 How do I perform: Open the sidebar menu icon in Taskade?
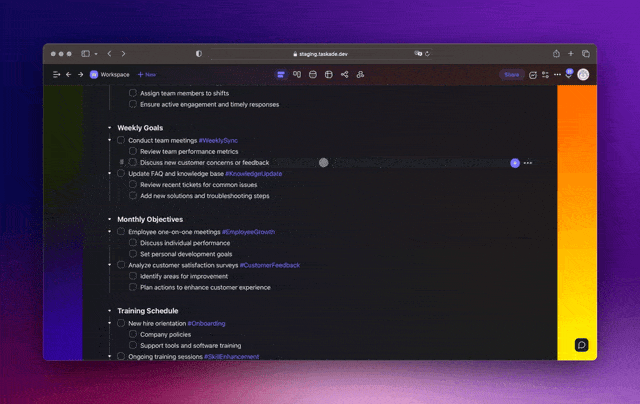point(56,74)
